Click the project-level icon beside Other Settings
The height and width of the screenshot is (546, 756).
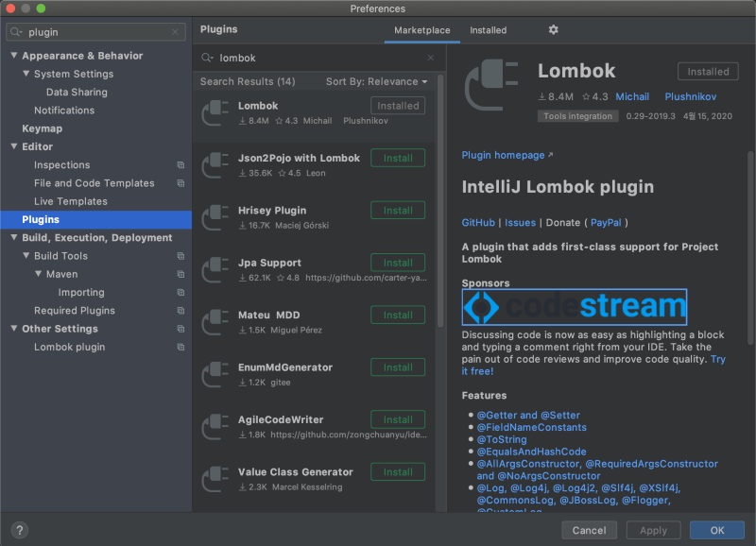pyautogui.click(x=180, y=329)
